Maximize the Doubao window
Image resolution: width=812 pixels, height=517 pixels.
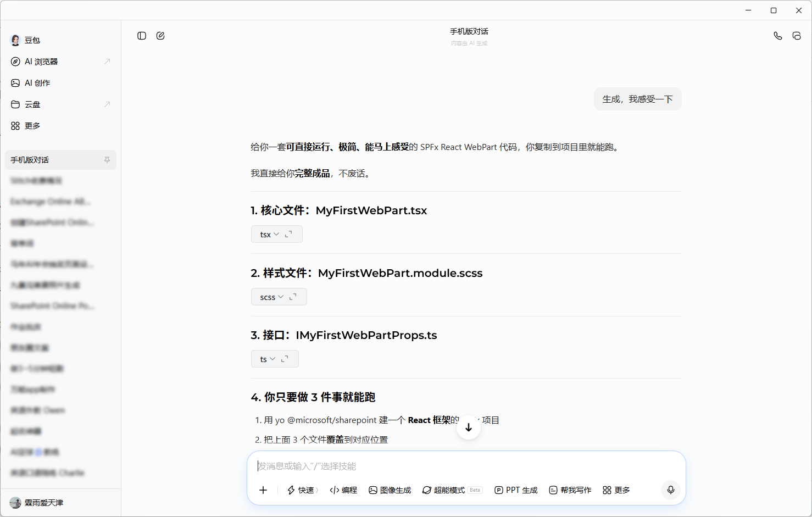click(x=774, y=10)
